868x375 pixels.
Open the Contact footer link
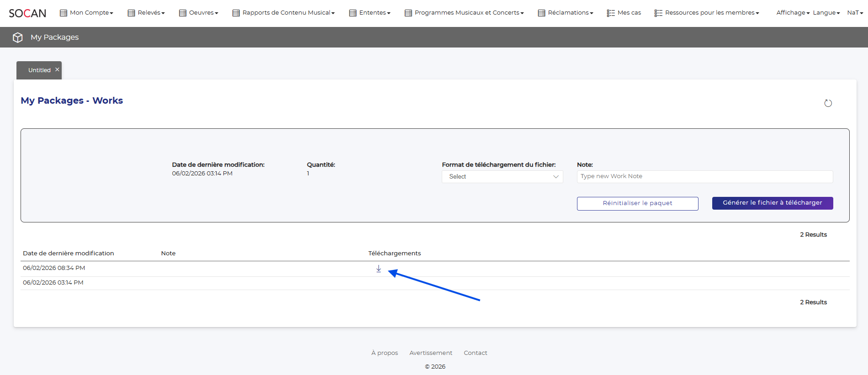click(x=475, y=353)
